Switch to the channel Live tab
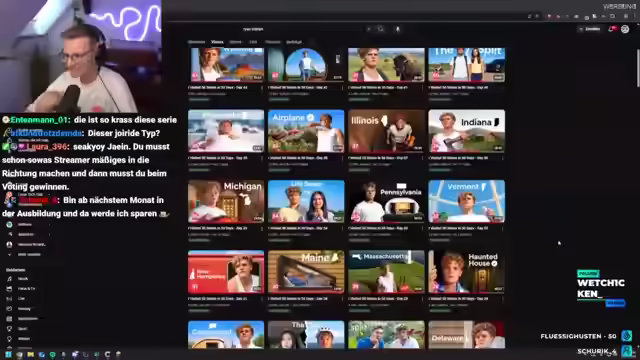This screenshot has width=640, height=360. [253, 42]
